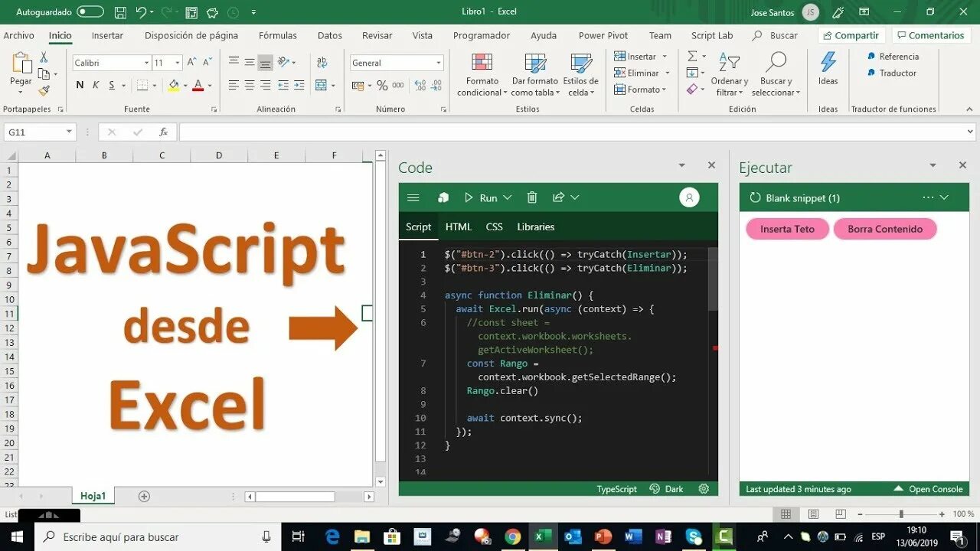Toggle the Dark theme option
The width and height of the screenshot is (980, 551).
[x=666, y=489]
